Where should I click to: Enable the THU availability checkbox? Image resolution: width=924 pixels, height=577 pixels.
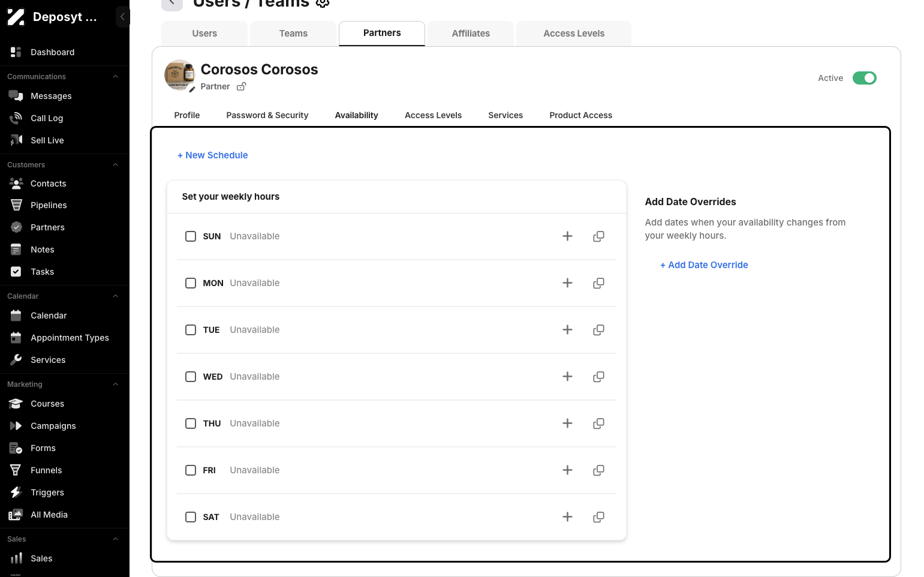(191, 423)
